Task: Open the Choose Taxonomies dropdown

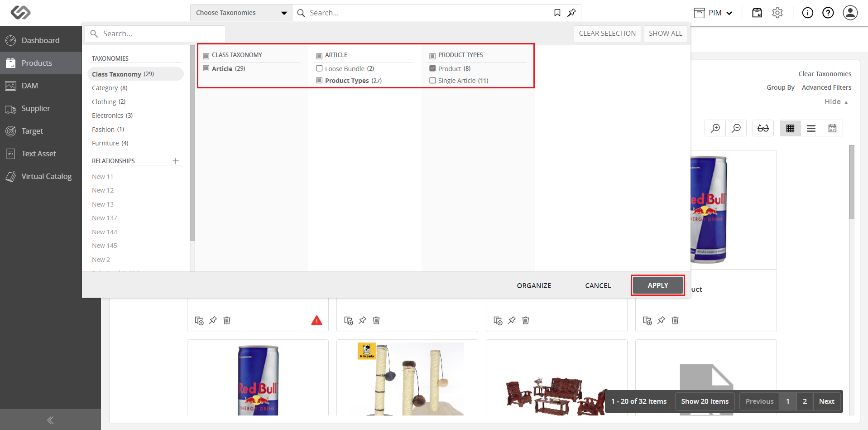Action: click(241, 13)
